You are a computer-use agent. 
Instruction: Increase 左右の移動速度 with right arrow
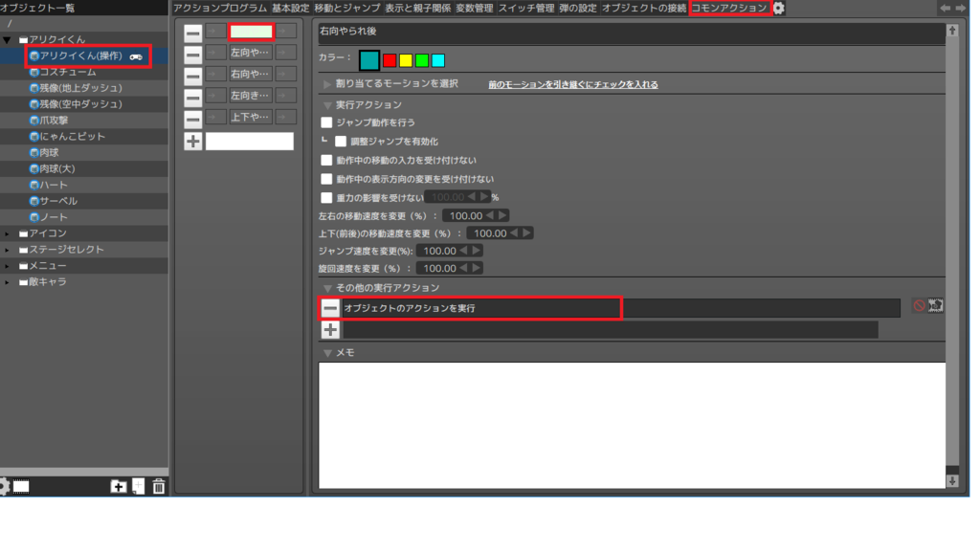tap(502, 215)
